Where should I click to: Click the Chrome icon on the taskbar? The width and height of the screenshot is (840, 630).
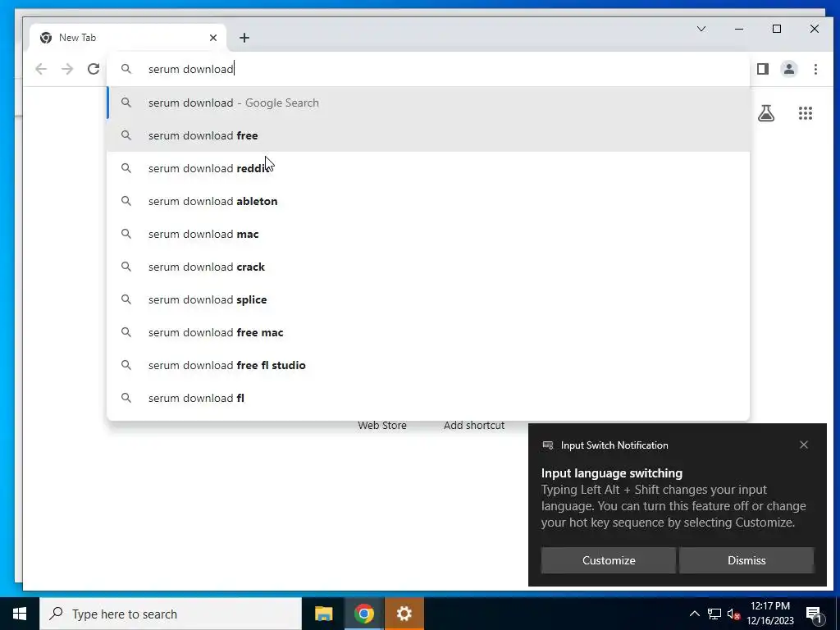363,614
